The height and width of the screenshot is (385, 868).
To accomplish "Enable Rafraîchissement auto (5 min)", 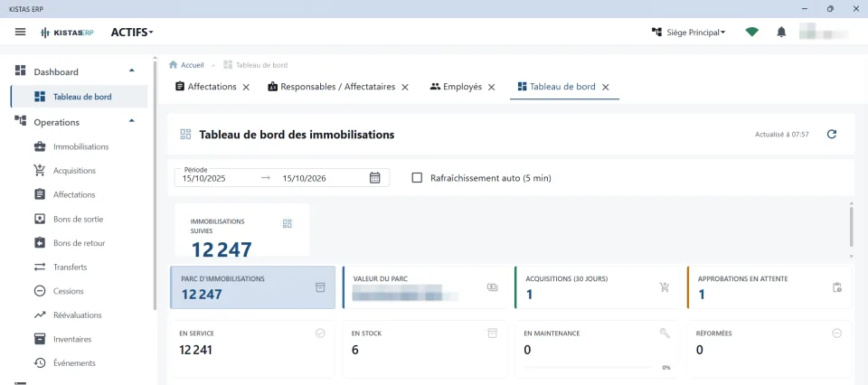I will (x=418, y=178).
